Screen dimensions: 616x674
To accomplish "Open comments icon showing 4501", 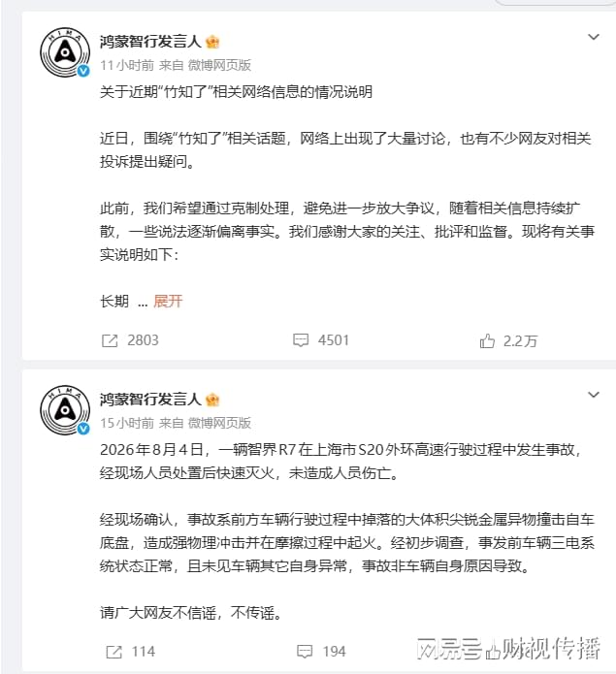I will click(301, 340).
